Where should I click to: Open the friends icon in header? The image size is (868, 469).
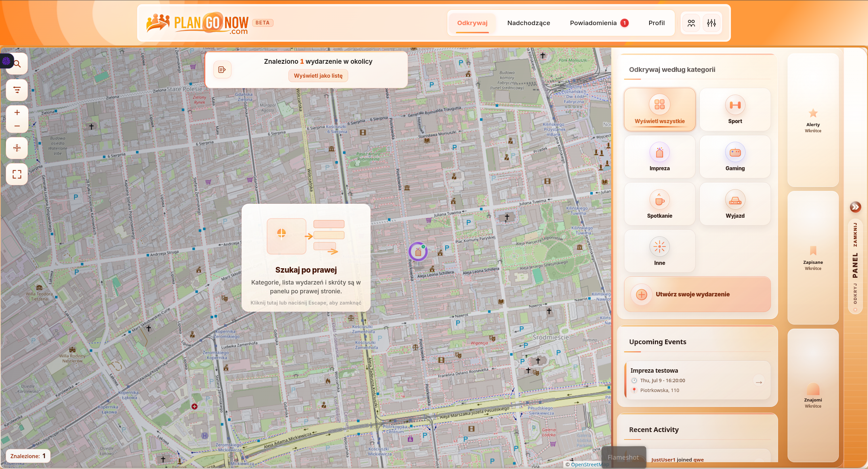pyautogui.click(x=691, y=23)
